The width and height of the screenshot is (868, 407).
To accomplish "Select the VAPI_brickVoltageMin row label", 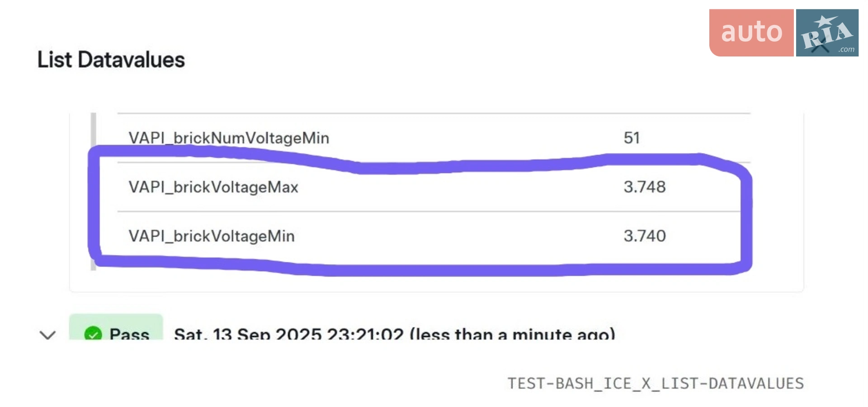I will click(212, 236).
